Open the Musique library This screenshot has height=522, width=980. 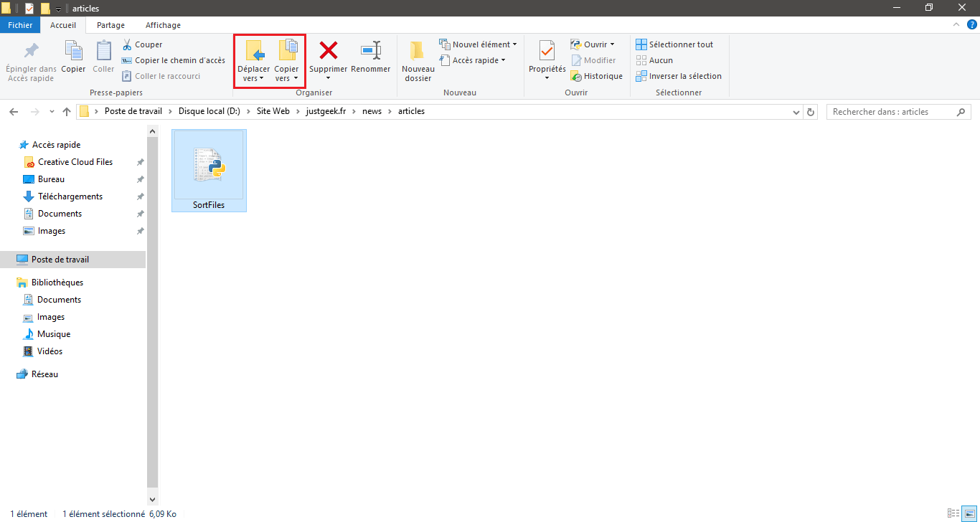pos(54,334)
